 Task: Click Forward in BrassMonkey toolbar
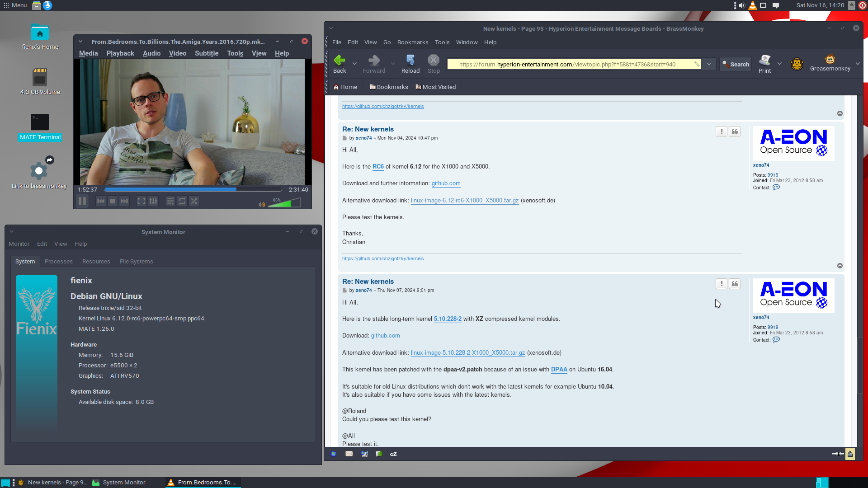(x=374, y=64)
